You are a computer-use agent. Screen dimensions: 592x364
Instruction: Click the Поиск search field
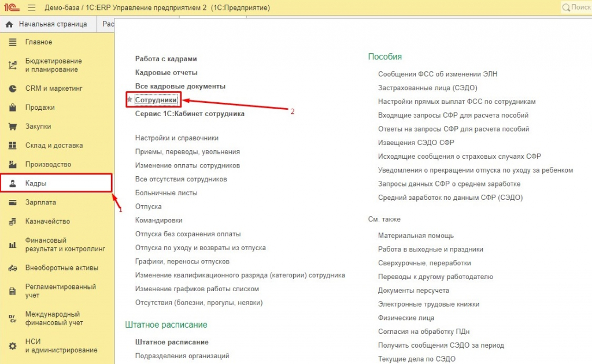click(576, 7)
